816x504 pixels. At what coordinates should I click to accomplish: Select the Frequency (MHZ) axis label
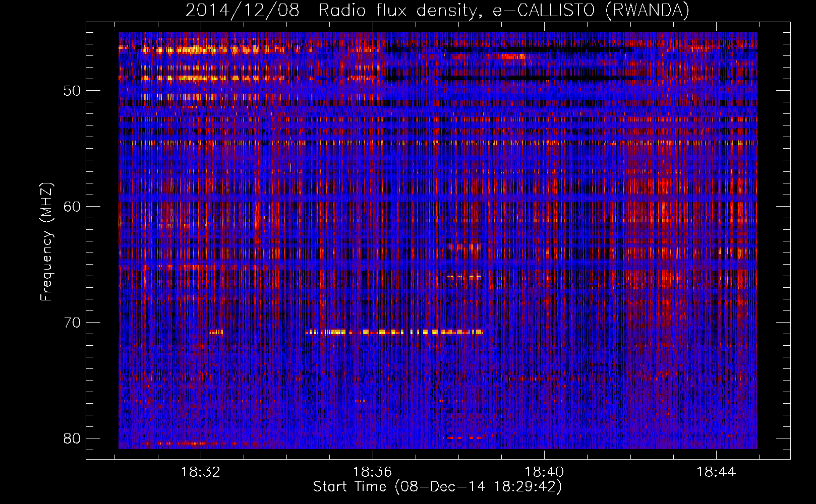46,242
